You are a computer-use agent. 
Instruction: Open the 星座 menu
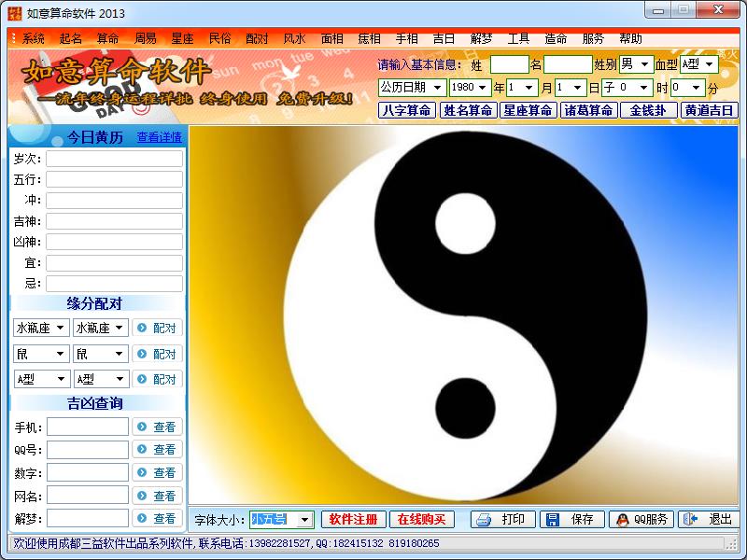click(x=182, y=39)
